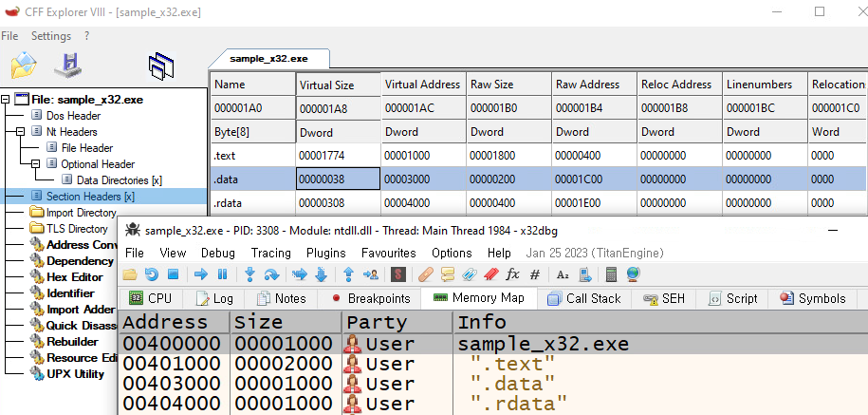Click the Raw Address column header
The height and width of the screenshot is (415, 868).
[x=595, y=85]
